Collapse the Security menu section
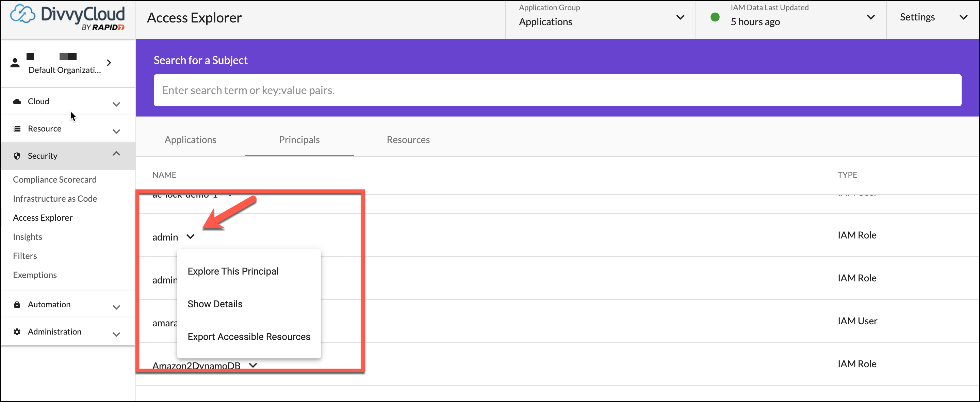This screenshot has height=402, width=980. coord(116,154)
